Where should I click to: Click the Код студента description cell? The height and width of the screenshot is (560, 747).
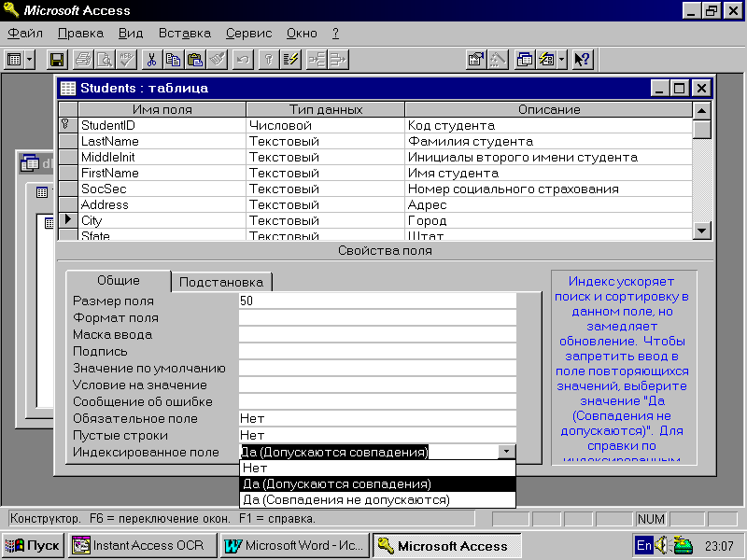point(549,125)
